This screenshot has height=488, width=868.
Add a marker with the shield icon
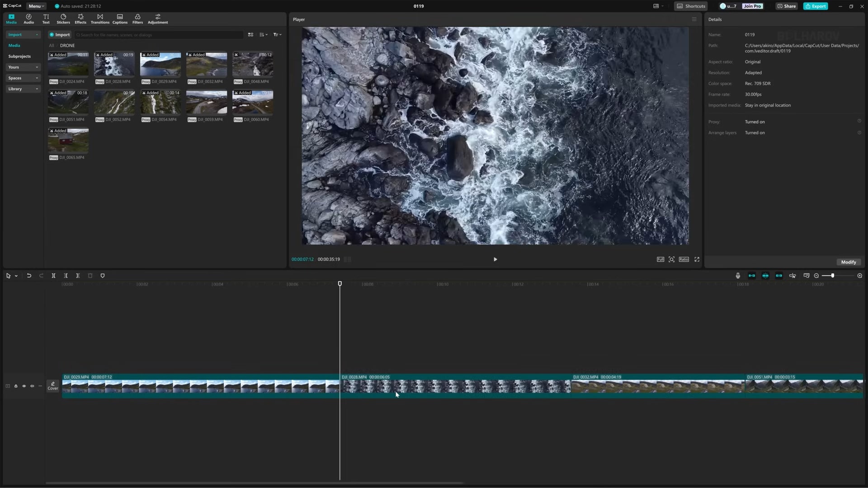click(103, 276)
